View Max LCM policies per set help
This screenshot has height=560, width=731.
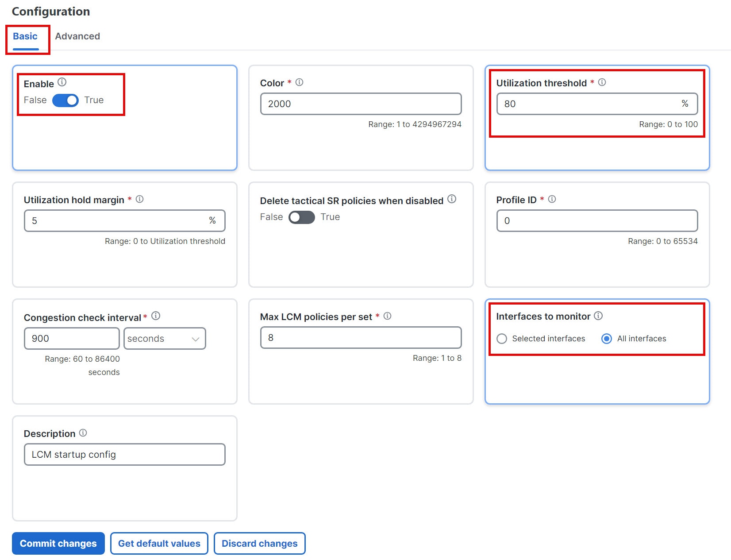coord(388,316)
